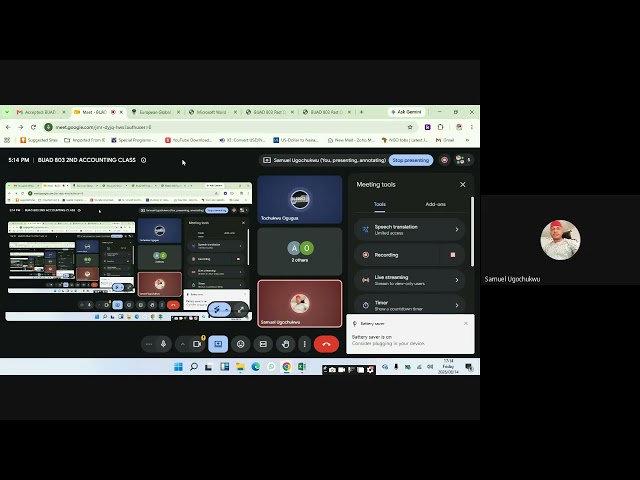Open meeting details info icon beside title
Viewport: 640px width, 480px height.
[144, 160]
